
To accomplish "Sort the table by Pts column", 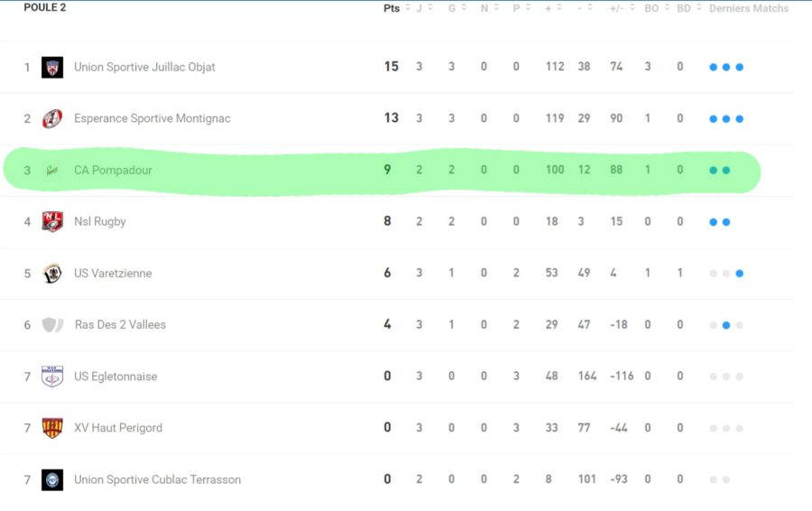I will pyautogui.click(x=392, y=8).
